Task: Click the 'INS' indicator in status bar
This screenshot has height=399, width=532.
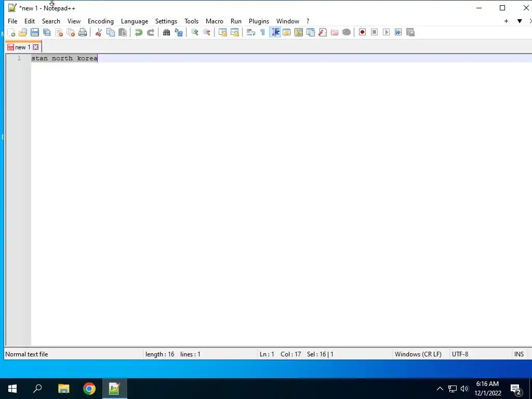Action: click(519, 354)
